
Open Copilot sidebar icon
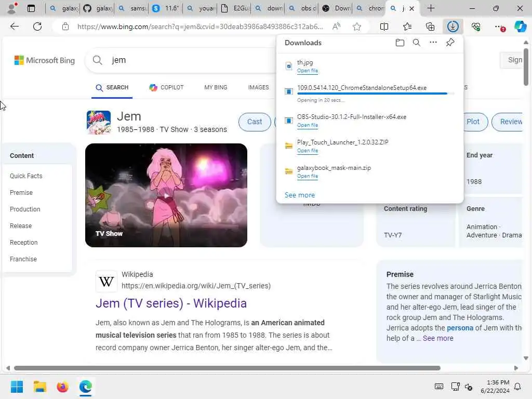point(520,26)
